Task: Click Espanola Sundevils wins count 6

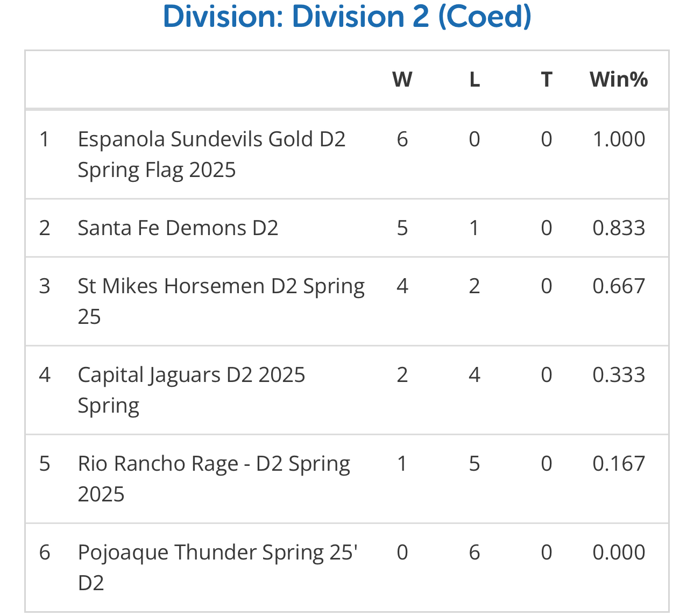Action: (x=402, y=139)
